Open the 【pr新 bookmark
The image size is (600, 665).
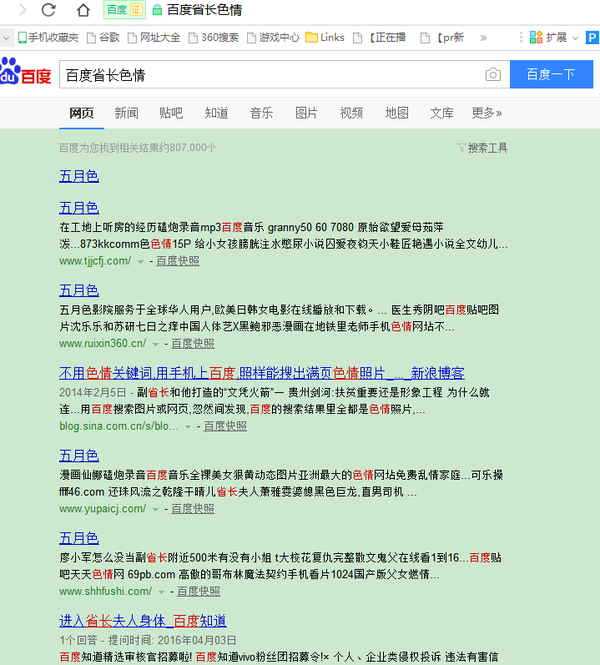[x=443, y=38]
